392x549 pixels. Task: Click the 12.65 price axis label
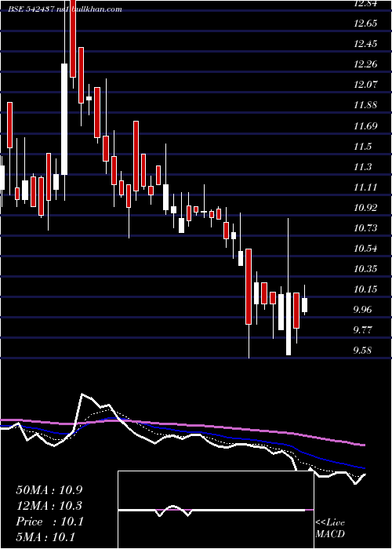tap(365, 24)
